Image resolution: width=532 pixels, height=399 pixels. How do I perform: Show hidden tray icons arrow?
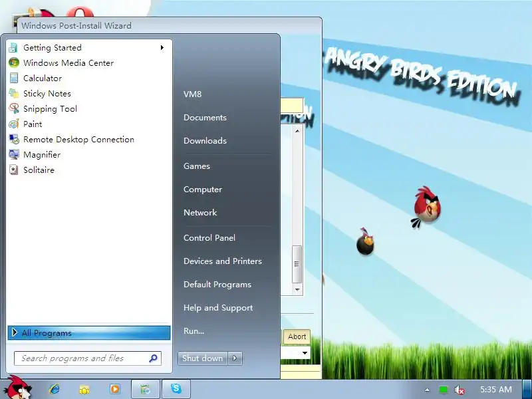[427, 390]
